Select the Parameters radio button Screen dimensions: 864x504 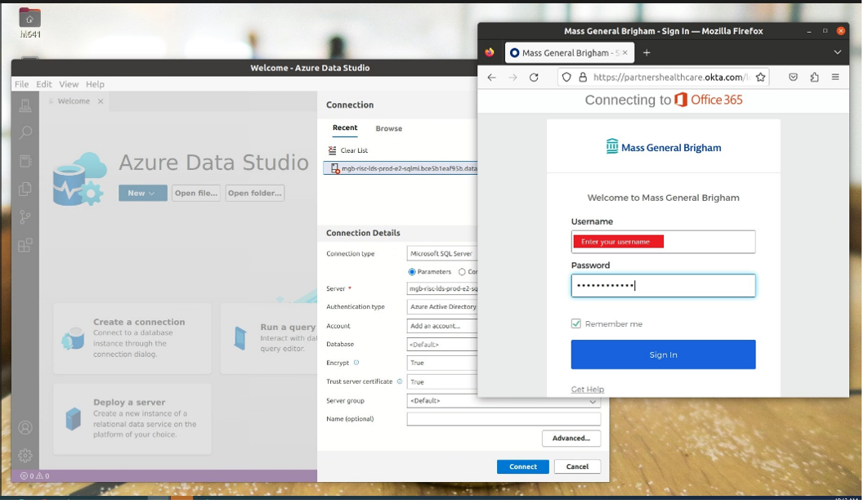click(x=412, y=272)
